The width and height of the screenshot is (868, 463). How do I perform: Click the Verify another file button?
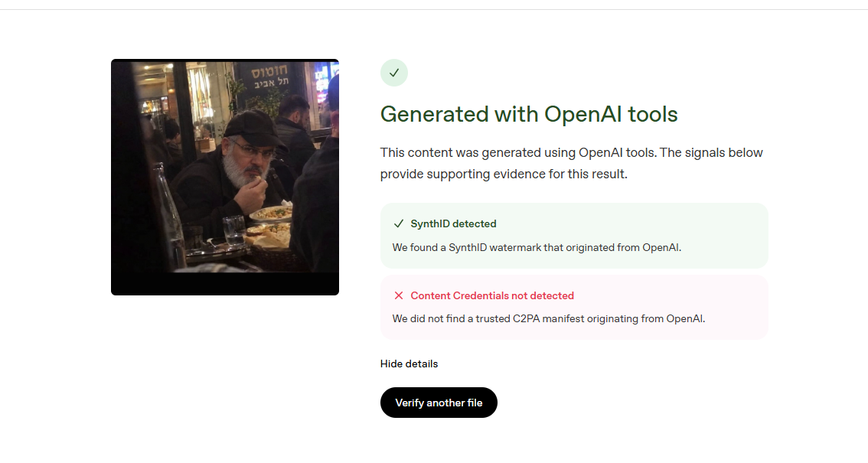(x=439, y=403)
